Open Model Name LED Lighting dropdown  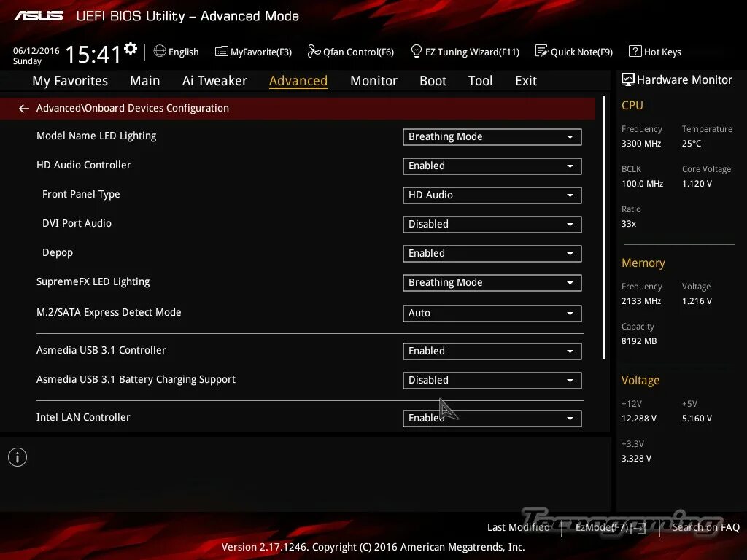(492, 137)
